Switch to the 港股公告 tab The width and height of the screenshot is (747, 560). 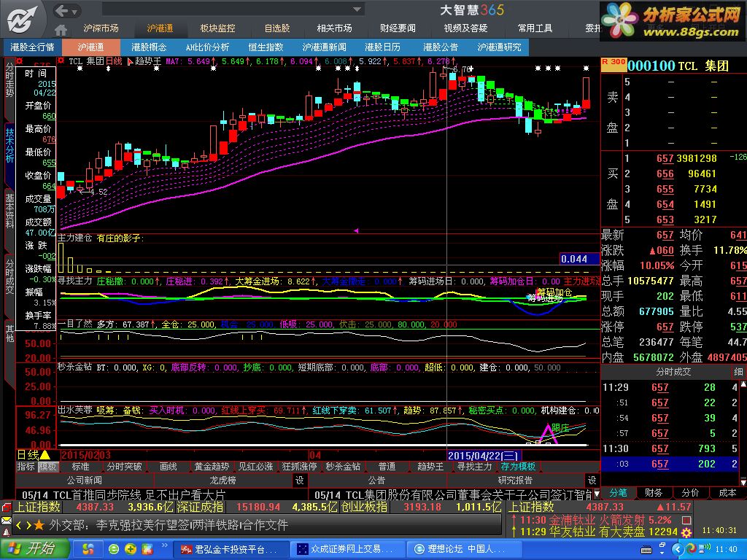pyautogui.click(x=441, y=47)
